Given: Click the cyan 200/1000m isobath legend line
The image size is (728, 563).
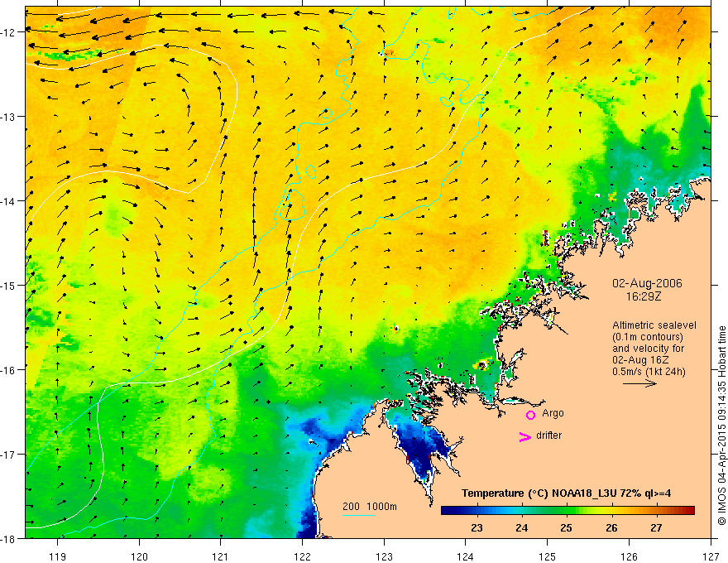Looking at the screenshot, I should click(x=359, y=515).
